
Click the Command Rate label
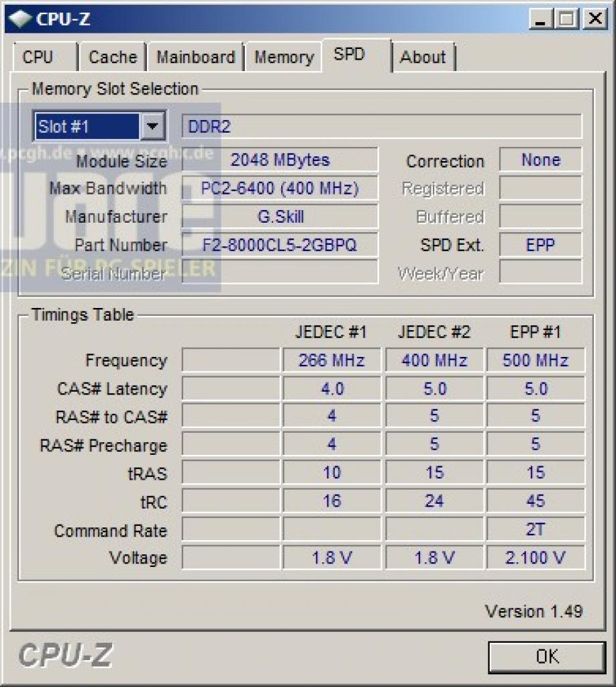tap(111, 531)
